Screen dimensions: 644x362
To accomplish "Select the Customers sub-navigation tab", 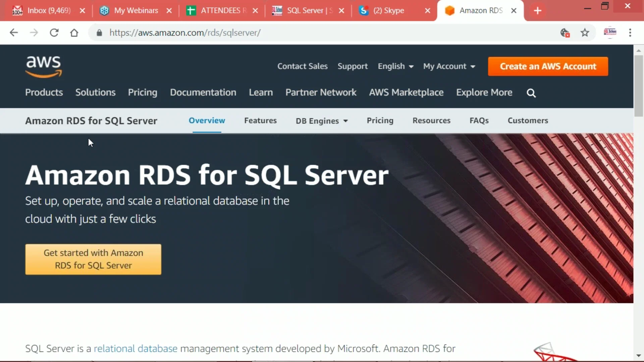I will pyautogui.click(x=528, y=121).
